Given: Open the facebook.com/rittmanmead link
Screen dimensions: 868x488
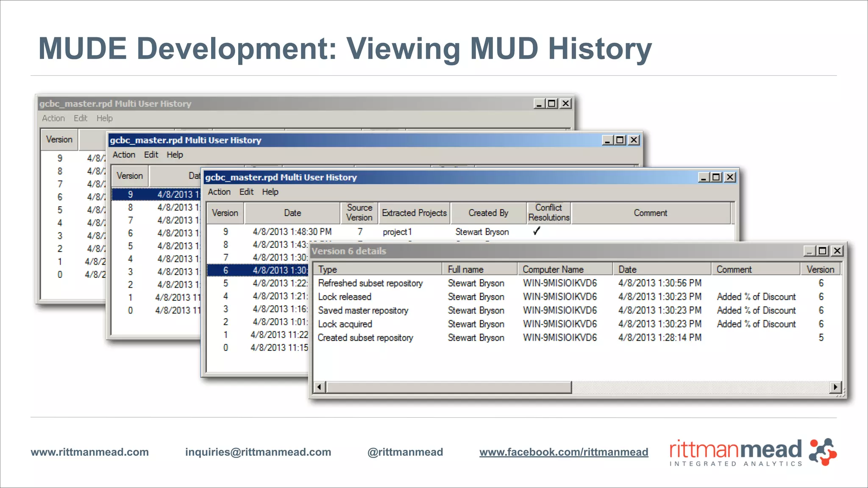Looking at the screenshot, I should (564, 452).
